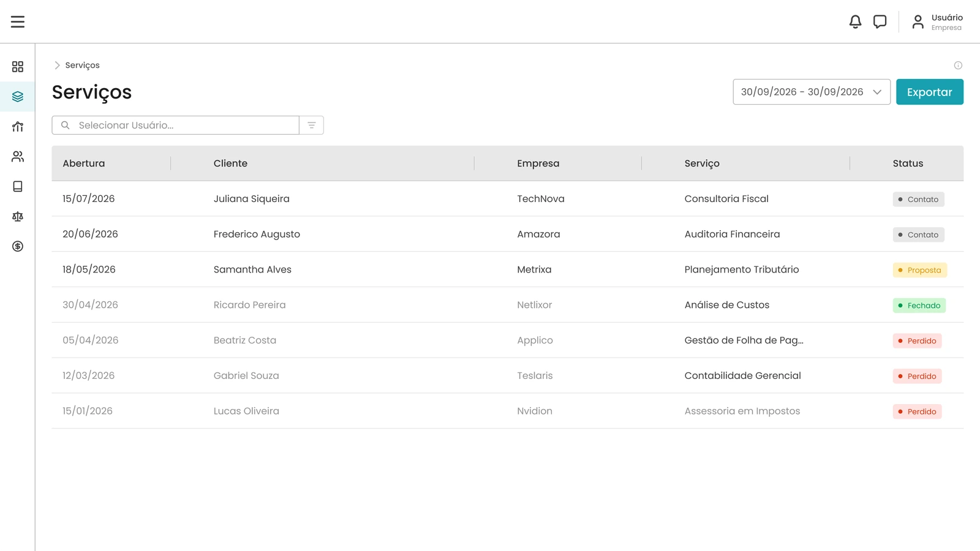Click the Netlixor company cell
The image size is (980, 551).
[x=534, y=305]
